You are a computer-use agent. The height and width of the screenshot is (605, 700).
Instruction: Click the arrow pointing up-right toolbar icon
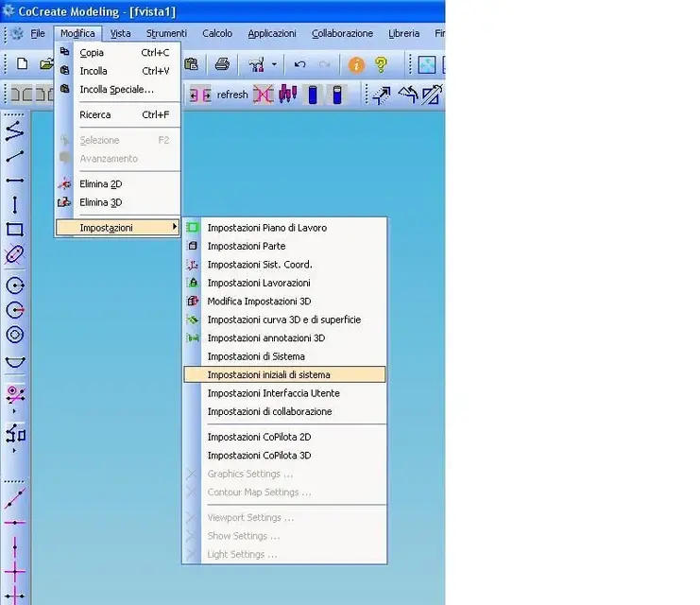click(382, 95)
